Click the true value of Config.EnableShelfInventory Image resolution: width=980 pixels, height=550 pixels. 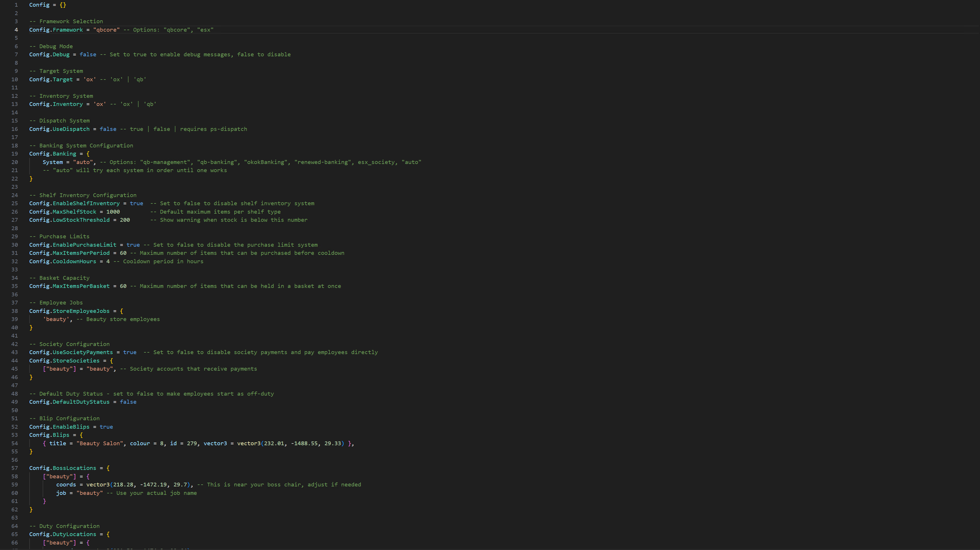click(136, 203)
